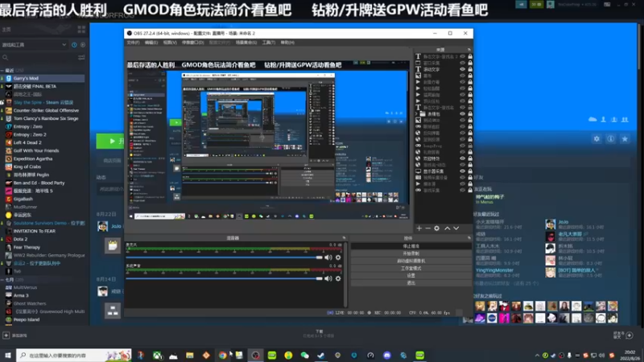Image resolution: width=644 pixels, height=362 pixels.
Task: Open OBS 帮助 menu
Action: pos(287,43)
